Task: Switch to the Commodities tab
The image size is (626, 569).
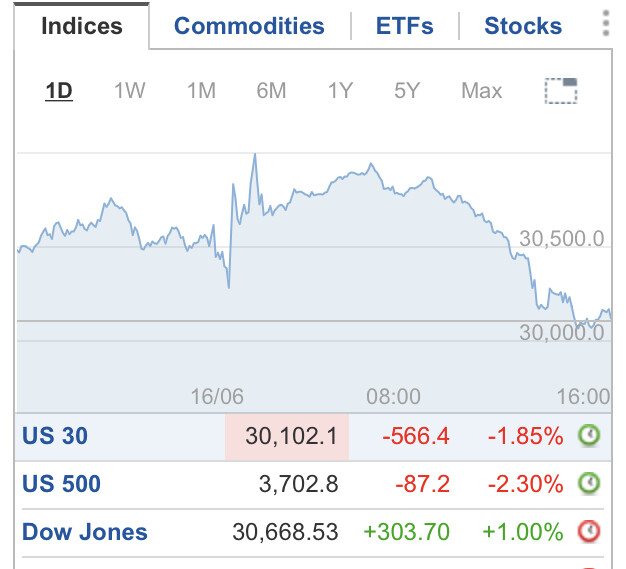Action: (249, 27)
